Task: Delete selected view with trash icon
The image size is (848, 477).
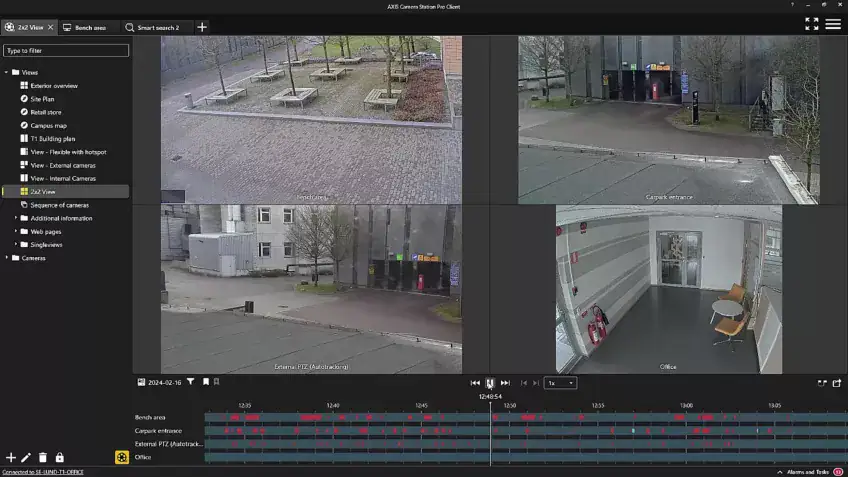Action: pyautogui.click(x=42, y=457)
